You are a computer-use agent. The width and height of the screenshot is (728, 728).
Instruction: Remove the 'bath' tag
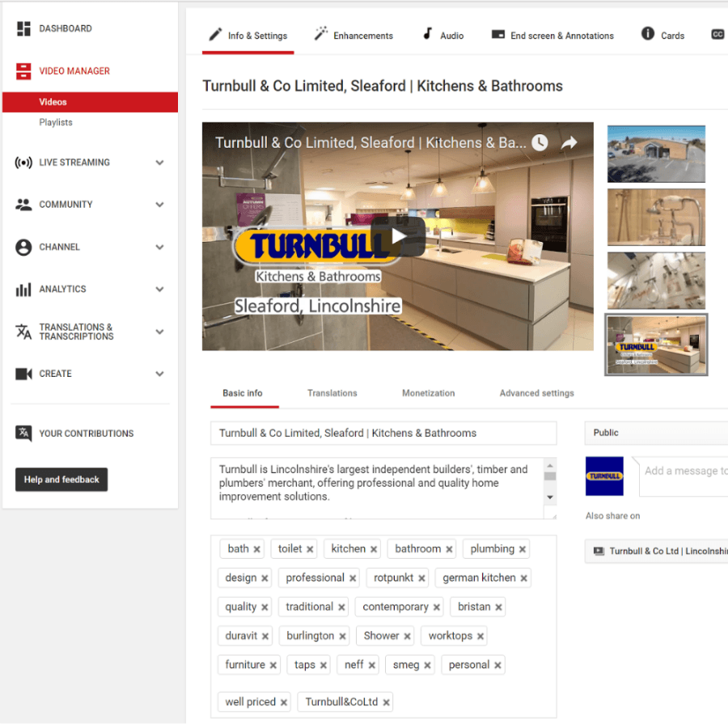256,549
